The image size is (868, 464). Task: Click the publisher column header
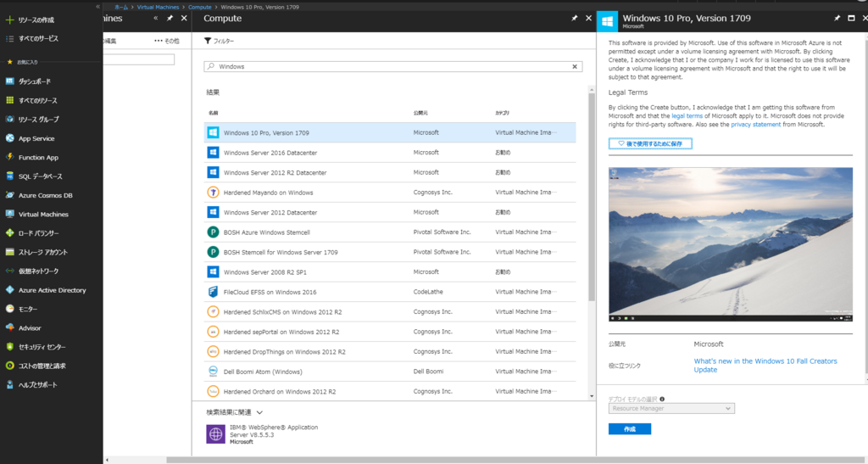[x=420, y=113]
